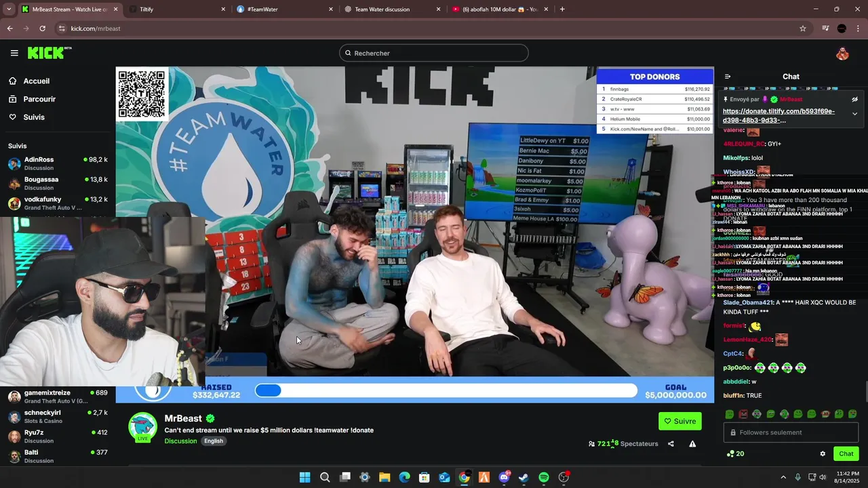Open Bougassaa followed channel

click(x=58, y=183)
